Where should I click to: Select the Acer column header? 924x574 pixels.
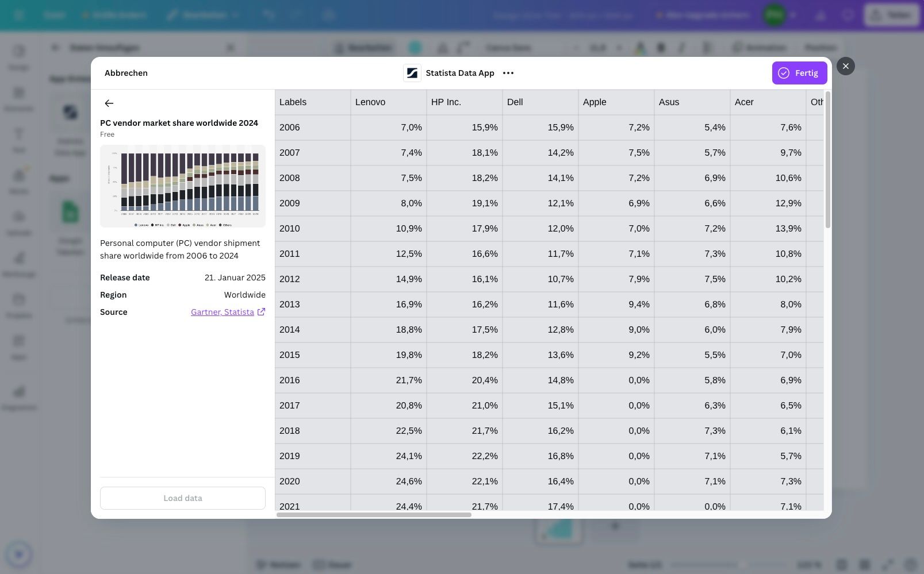(768, 102)
